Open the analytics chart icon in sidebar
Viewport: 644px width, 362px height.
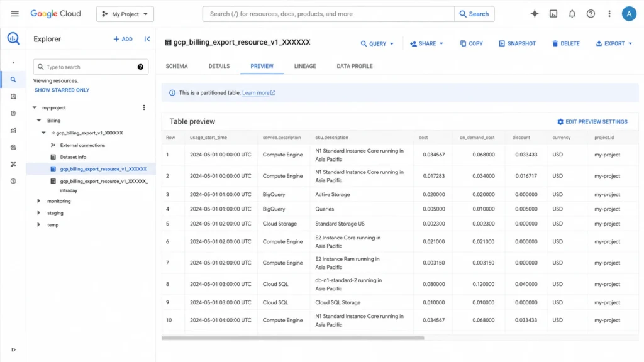click(13, 131)
